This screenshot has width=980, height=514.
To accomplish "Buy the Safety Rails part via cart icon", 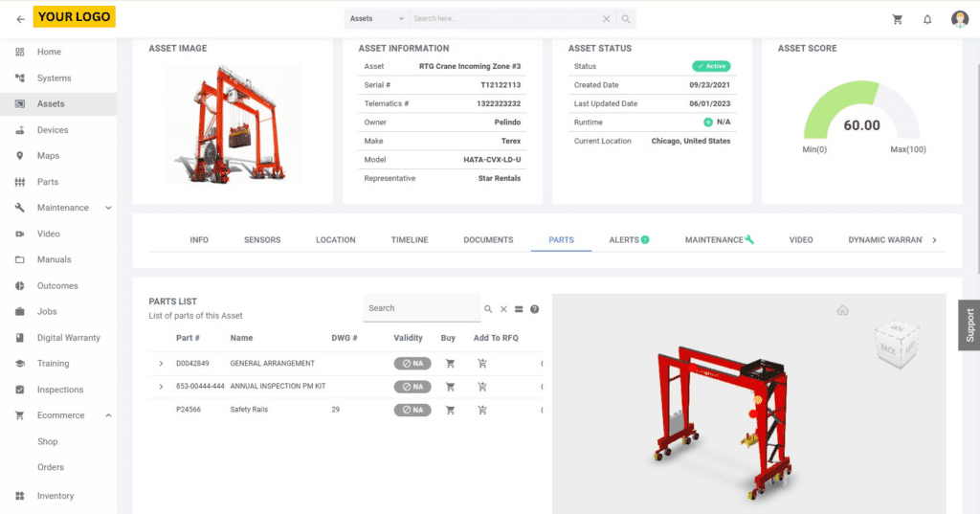I will click(x=450, y=410).
